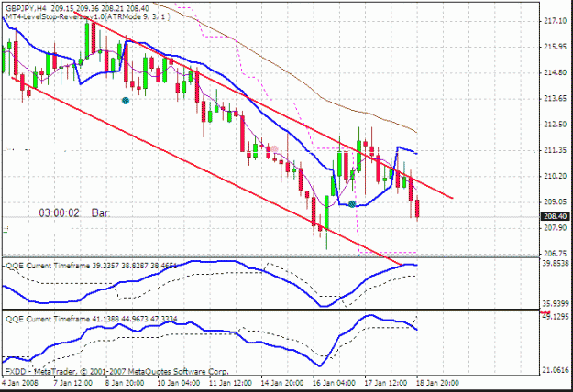Click the 211.35 price axis label
The image size is (573, 392).
[x=555, y=150]
